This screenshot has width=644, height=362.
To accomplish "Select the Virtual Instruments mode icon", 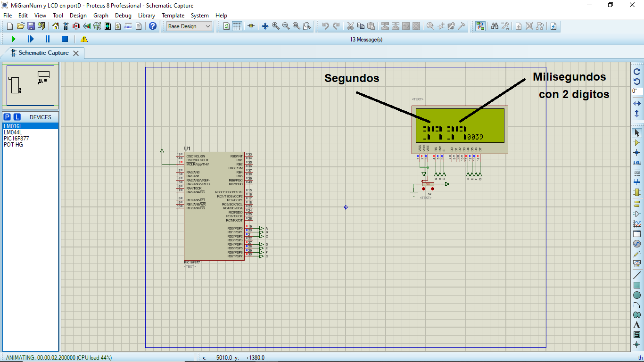I will [x=637, y=264].
